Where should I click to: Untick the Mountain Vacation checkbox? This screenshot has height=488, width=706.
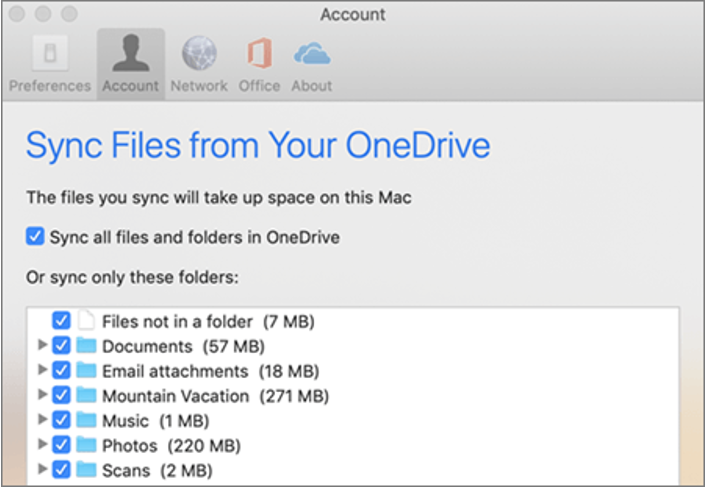pyautogui.click(x=61, y=396)
